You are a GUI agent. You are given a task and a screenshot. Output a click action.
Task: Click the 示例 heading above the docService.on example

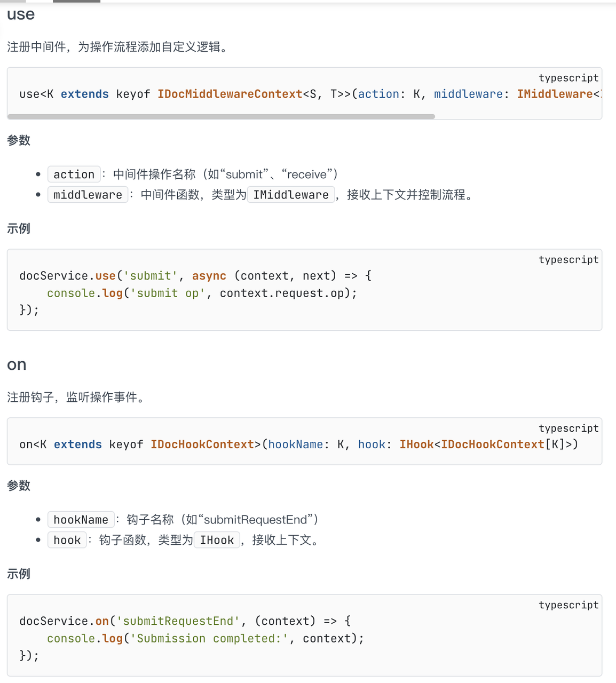tap(19, 574)
